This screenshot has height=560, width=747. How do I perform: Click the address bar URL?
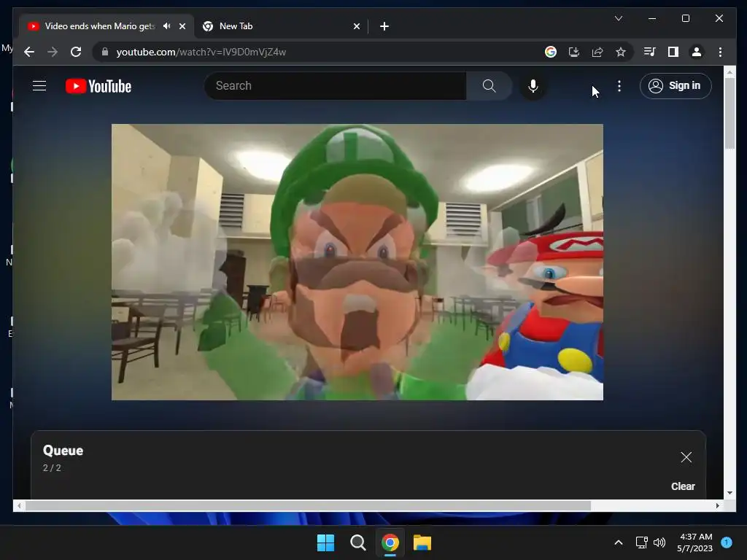pos(201,52)
